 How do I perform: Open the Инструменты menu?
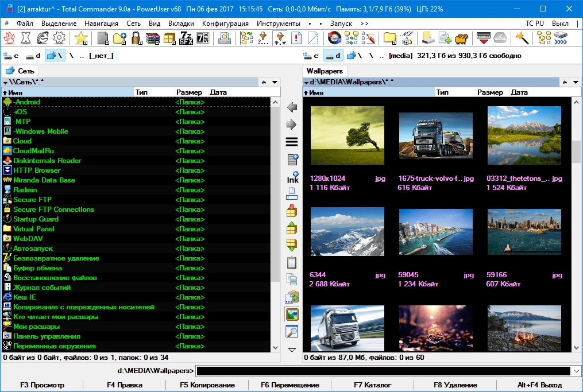pyautogui.click(x=279, y=24)
